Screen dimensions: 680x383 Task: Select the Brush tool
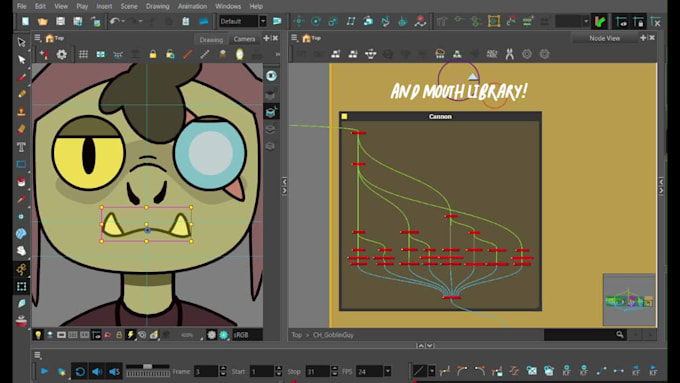pyautogui.click(x=21, y=77)
